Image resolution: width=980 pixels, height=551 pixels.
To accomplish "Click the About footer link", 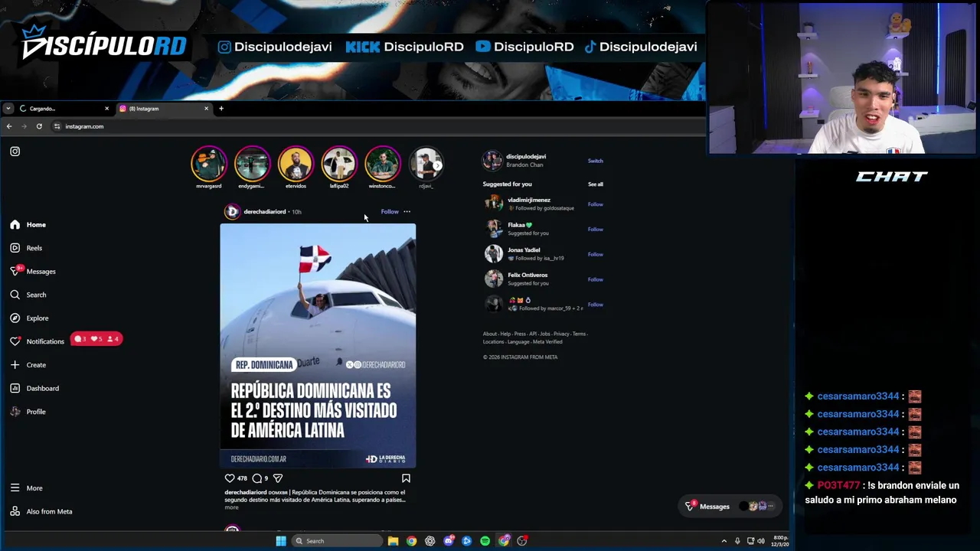I will tap(490, 334).
